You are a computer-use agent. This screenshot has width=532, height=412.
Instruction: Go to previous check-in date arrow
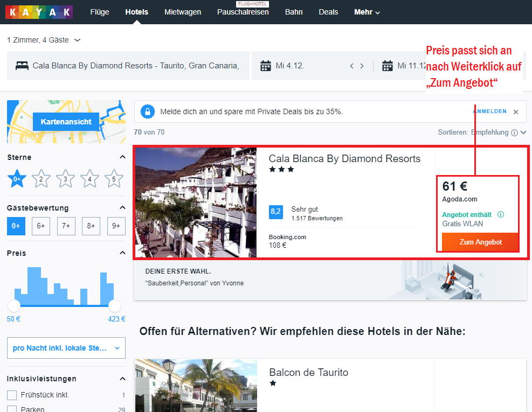[x=352, y=66]
